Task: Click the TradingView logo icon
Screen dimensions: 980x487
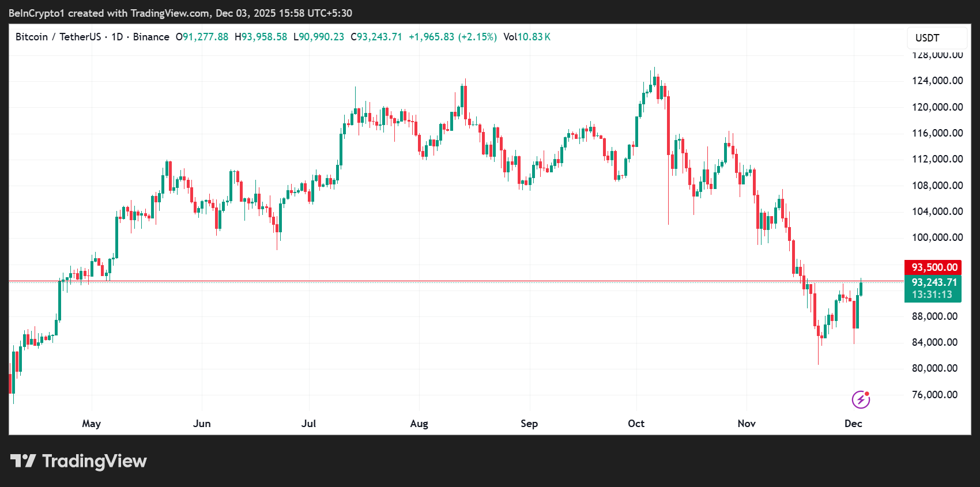Action: [23, 461]
